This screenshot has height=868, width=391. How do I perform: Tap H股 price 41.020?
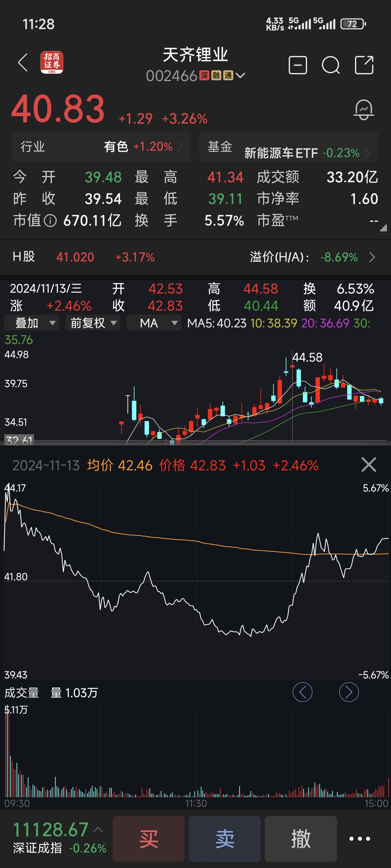pos(75,257)
